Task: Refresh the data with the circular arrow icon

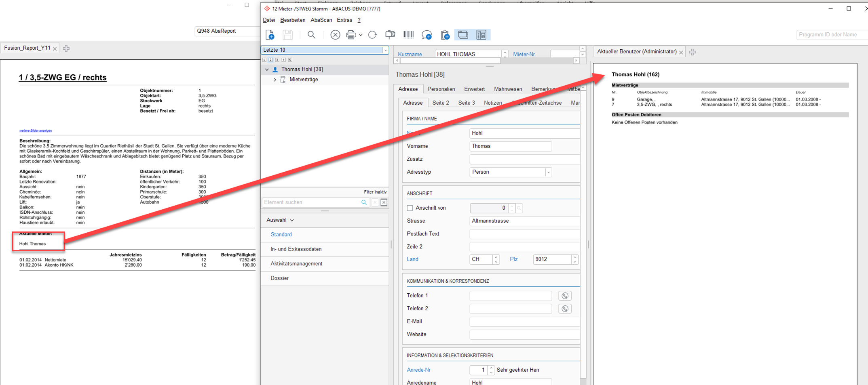Action: pos(372,35)
